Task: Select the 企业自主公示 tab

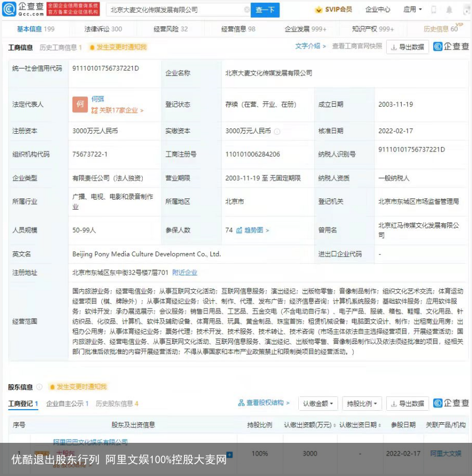Action: (67, 404)
